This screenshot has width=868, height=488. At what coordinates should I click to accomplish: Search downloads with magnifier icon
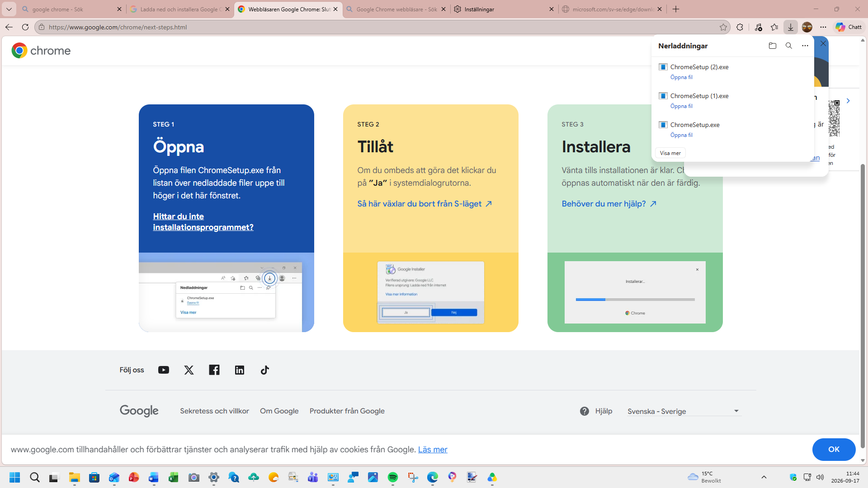pyautogui.click(x=789, y=46)
